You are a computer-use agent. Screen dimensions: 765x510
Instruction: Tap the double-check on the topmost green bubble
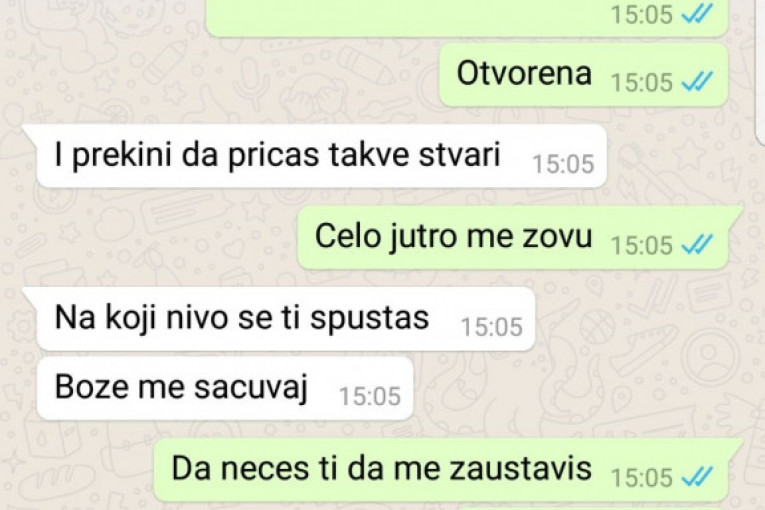point(697,13)
